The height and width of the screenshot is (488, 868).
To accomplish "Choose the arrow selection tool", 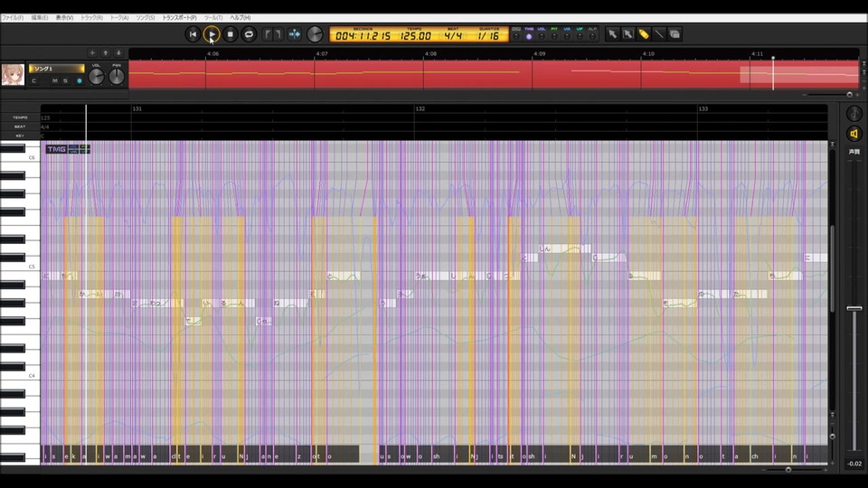I will [612, 34].
